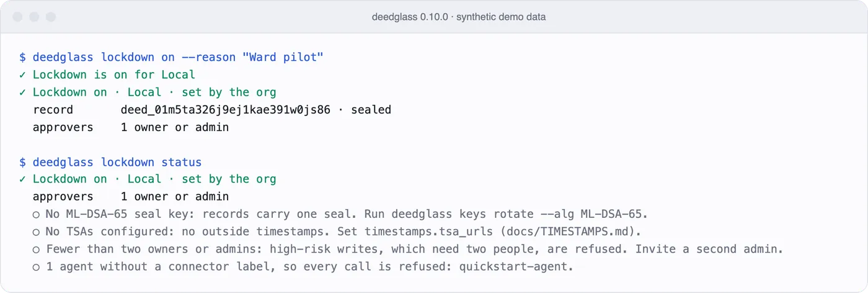The image size is (868, 293).
Task: Click 'Invite a second admin.' text
Action: (x=710, y=249)
